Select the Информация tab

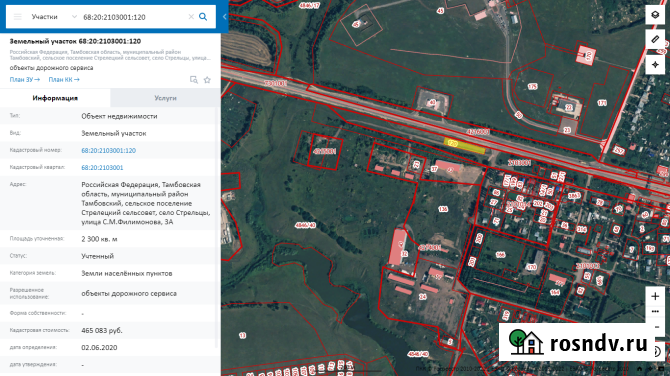[x=55, y=98]
